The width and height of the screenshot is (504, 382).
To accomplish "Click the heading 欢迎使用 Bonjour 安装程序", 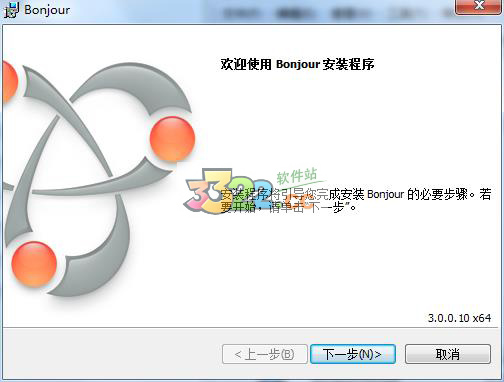I will [x=297, y=64].
